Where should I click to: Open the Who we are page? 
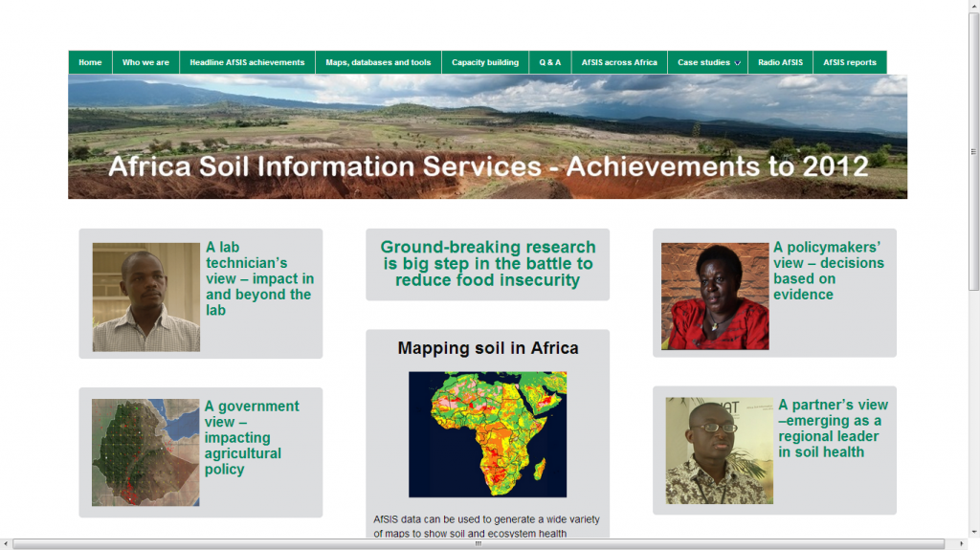pyautogui.click(x=145, y=62)
